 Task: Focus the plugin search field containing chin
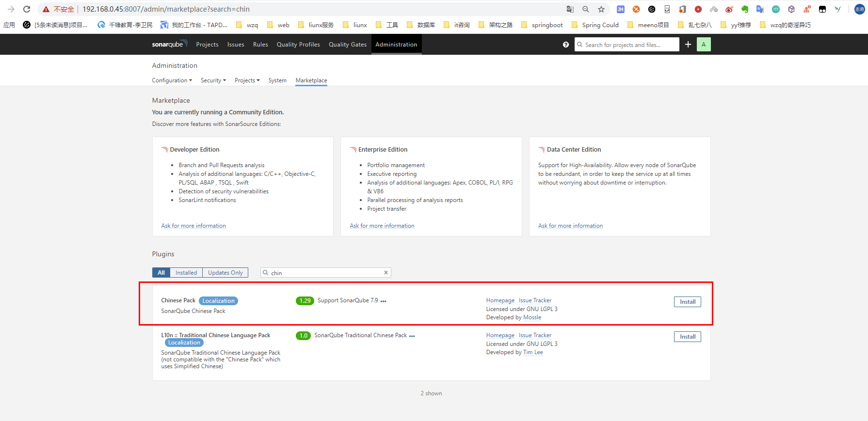tap(325, 273)
